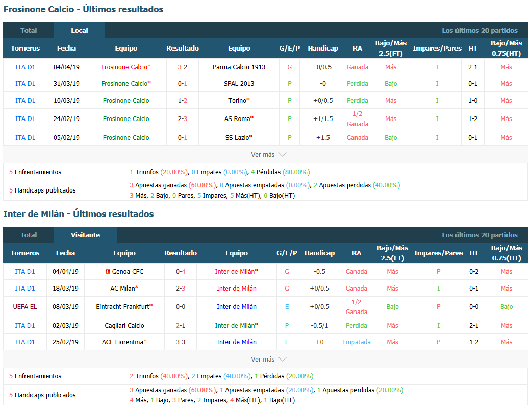532x407 pixels.
Task: Click the date 05/02/19
Action: point(66,137)
